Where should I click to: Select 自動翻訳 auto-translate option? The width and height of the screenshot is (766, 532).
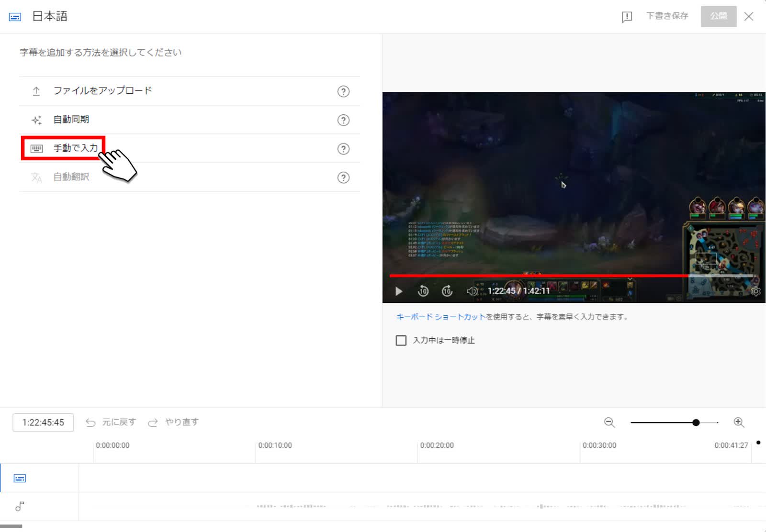point(190,177)
